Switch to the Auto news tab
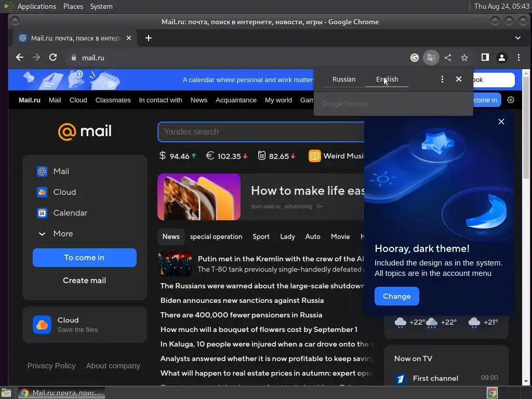 click(312, 237)
